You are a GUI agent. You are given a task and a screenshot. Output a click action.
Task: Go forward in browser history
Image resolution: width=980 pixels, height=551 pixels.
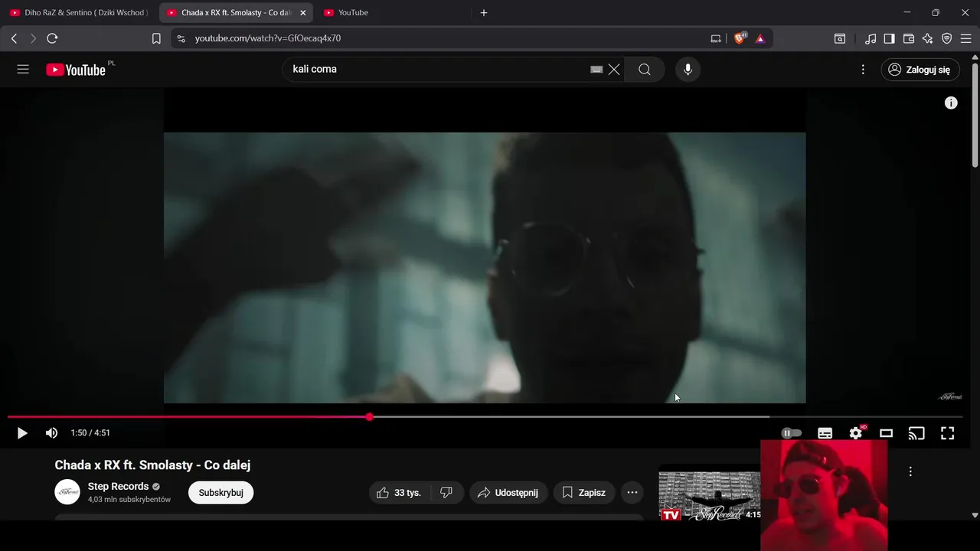tap(33, 38)
